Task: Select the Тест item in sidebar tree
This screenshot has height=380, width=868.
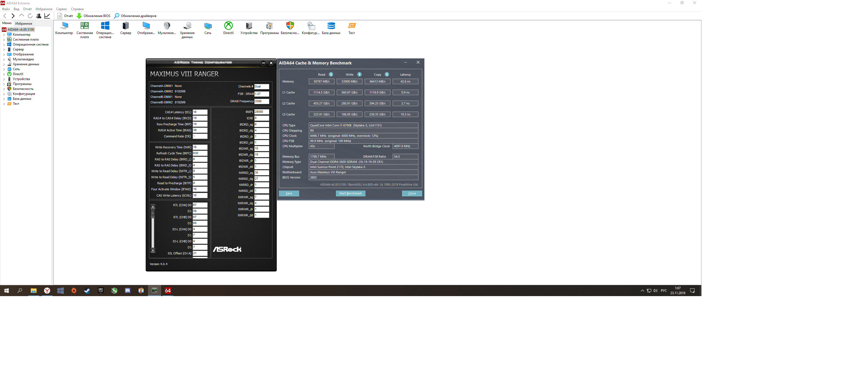Action: [16, 104]
